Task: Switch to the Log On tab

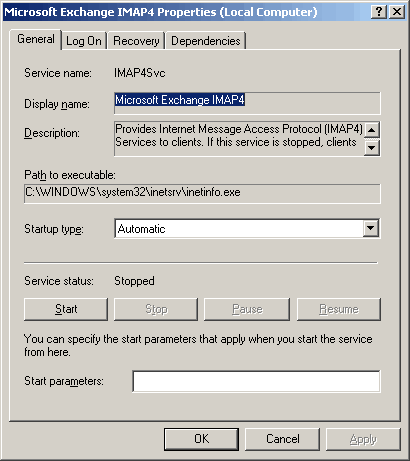Action: pyautogui.click(x=84, y=41)
